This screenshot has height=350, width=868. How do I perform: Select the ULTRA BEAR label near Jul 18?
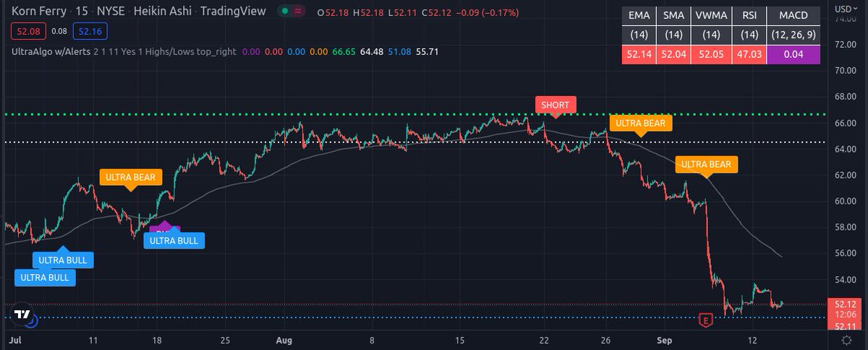(x=130, y=176)
